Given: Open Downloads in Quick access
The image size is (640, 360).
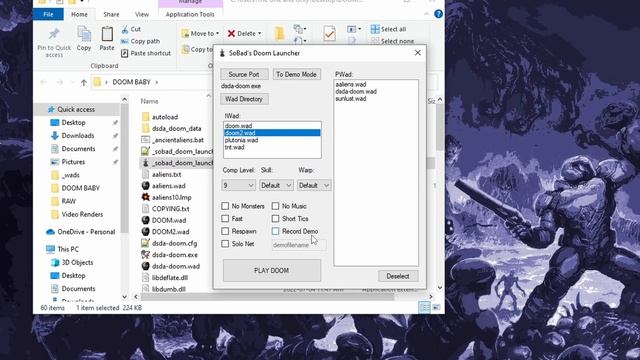Looking at the screenshot, I should tap(78, 136).
